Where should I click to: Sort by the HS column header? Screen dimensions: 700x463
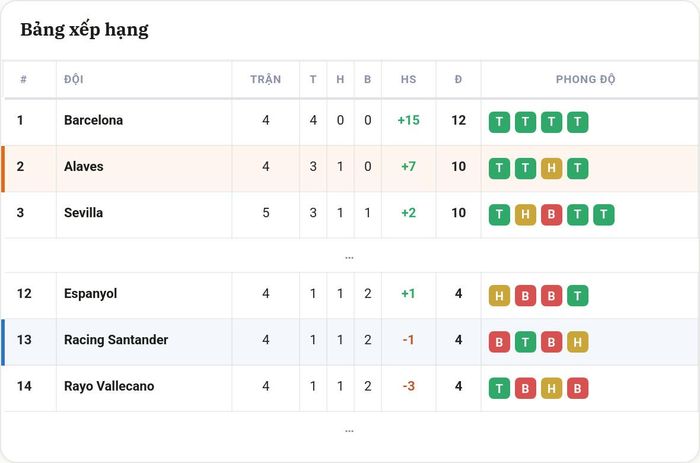(408, 79)
